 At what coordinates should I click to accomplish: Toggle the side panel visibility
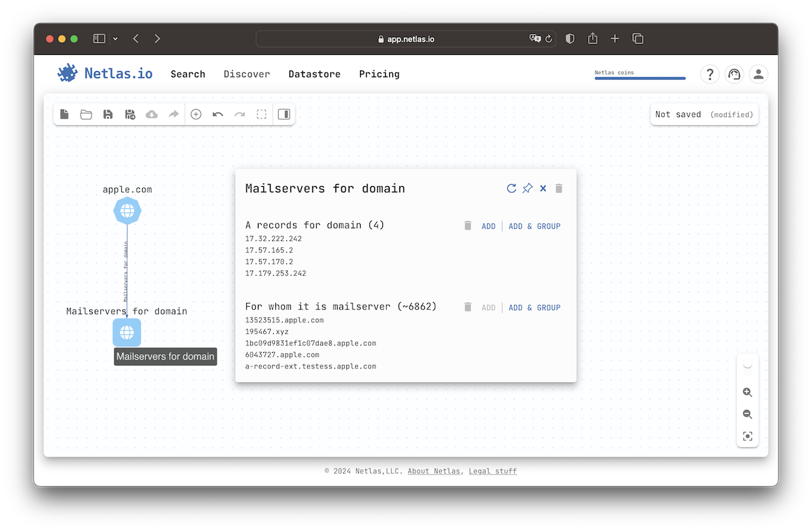pos(284,114)
